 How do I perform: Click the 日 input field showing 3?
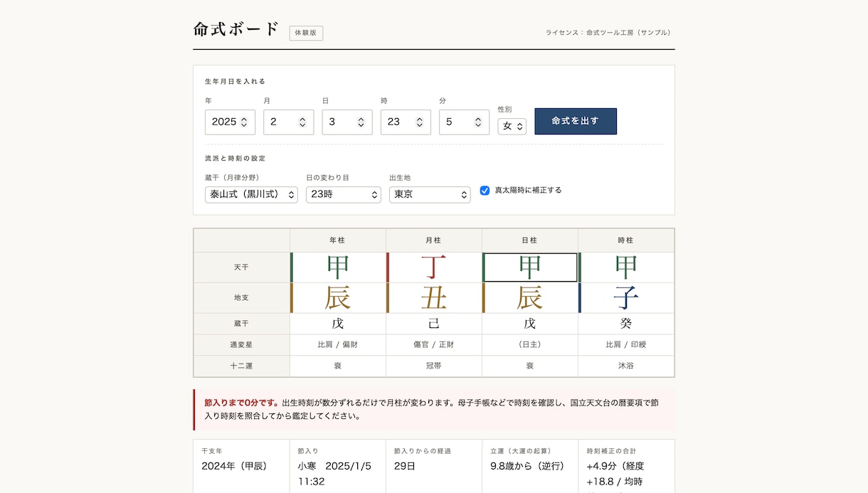tap(347, 122)
